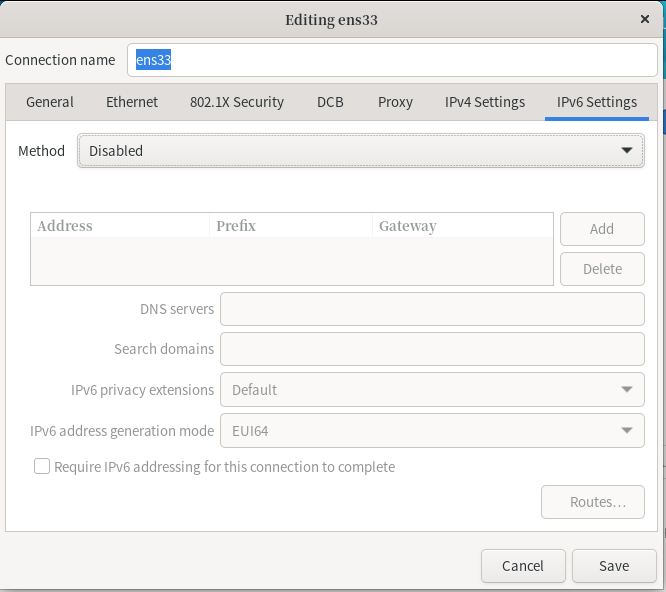
Task: Click the Search domains text field
Action: [431, 349]
